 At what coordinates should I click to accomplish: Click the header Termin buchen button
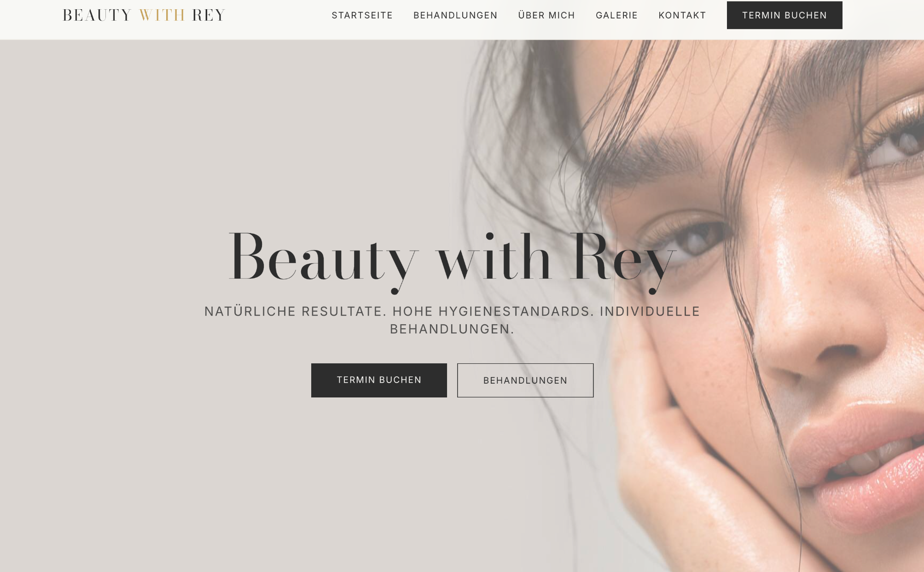click(784, 15)
